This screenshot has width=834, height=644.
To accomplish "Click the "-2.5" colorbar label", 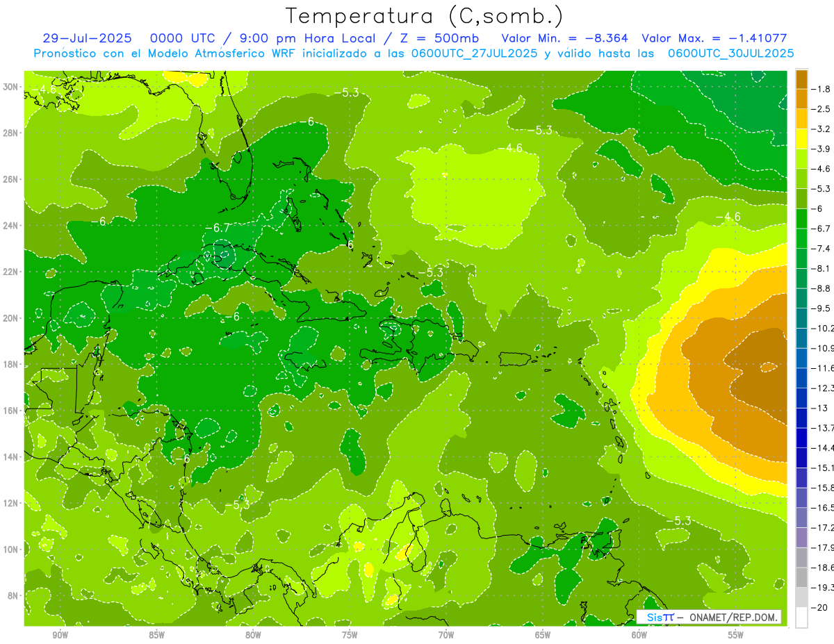I will pos(822,109).
